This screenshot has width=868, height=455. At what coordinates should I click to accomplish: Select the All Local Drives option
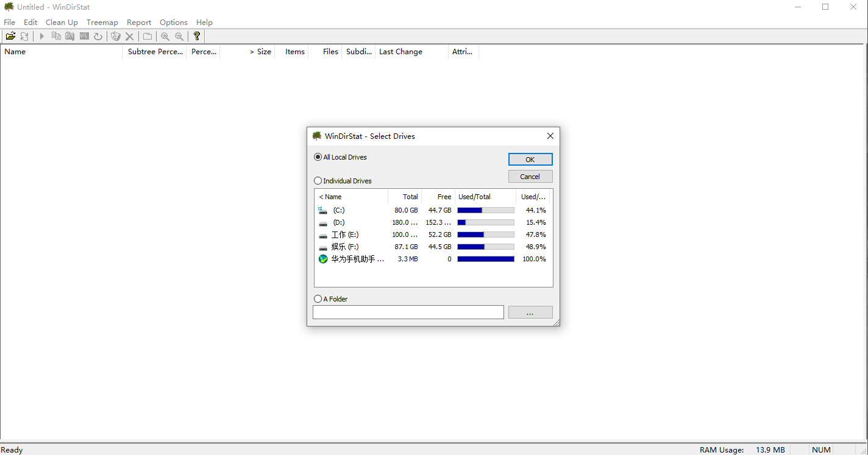coord(340,157)
